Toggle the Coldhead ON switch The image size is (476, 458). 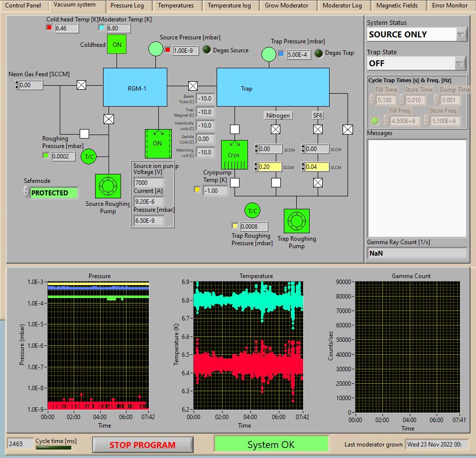pos(117,44)
